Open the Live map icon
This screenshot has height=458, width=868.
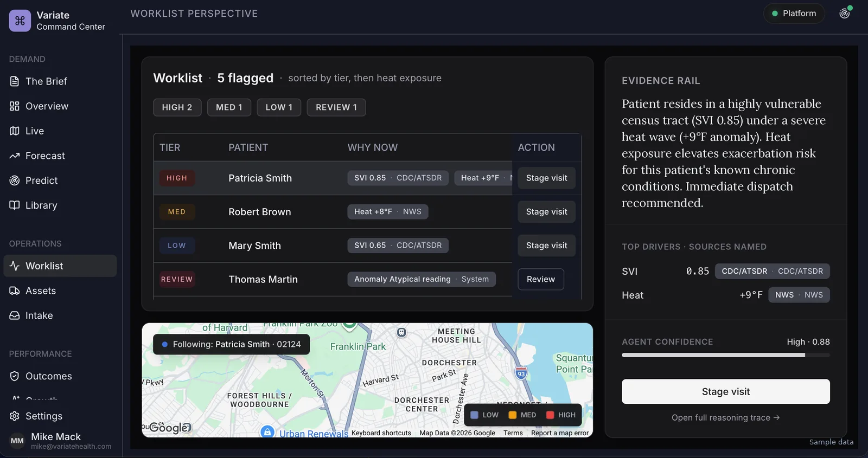coord(15,131)
